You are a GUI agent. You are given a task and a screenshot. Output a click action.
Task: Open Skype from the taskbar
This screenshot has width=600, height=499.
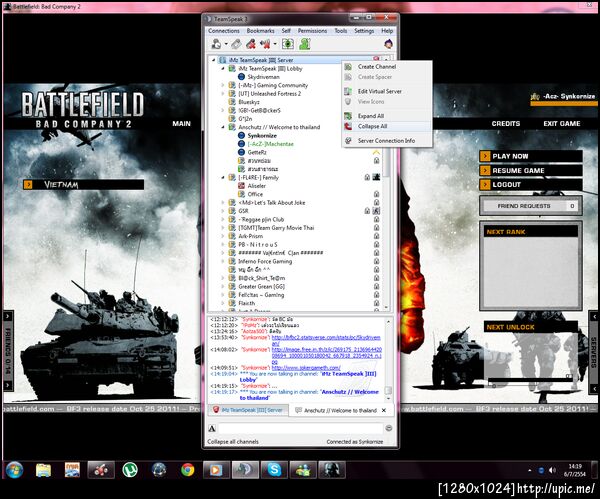click(274, 470)
